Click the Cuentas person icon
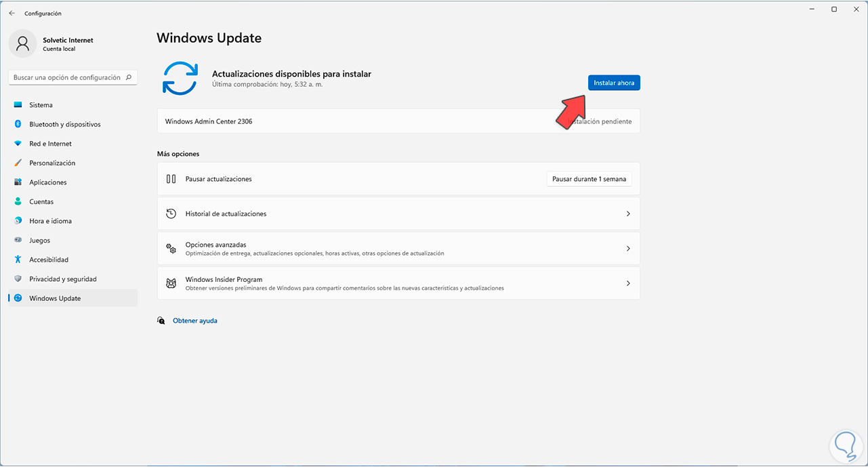868x467 pixels. pyautogui.click(x=18, y=201)
